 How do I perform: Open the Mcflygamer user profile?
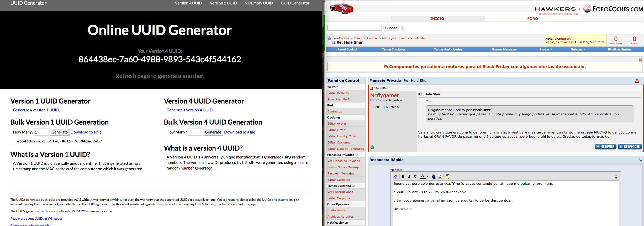click(384, 95)
